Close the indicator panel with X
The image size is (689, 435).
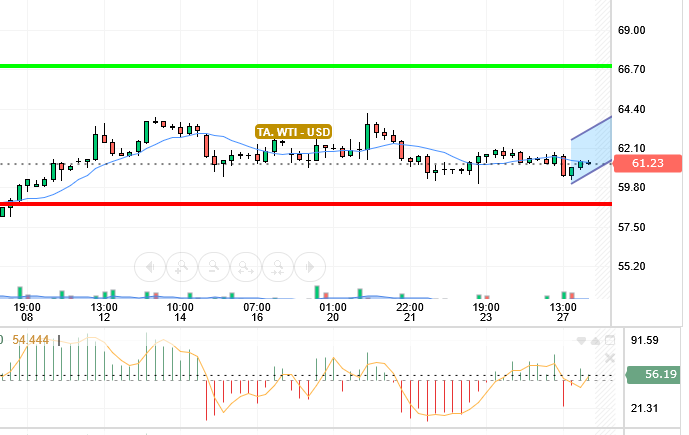(x=610, y=358)
